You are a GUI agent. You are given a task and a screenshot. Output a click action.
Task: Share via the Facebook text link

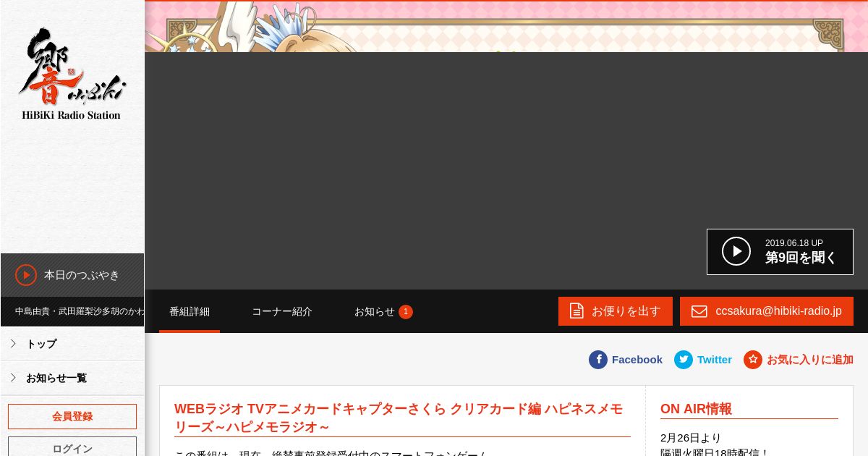pyautogui.click(x=637, y=360)
